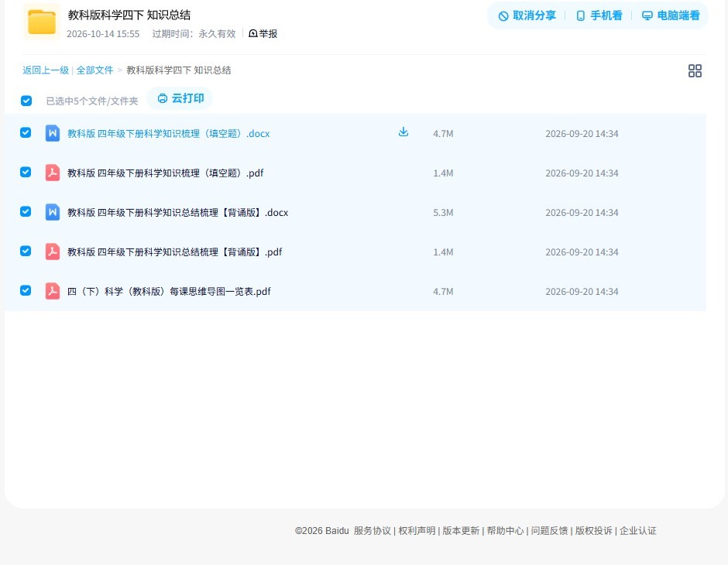Image resolution: width=728 pixels, height=565 pixels.
Task: Open 版本更新 footer link
Action: [x=461, y=531]
